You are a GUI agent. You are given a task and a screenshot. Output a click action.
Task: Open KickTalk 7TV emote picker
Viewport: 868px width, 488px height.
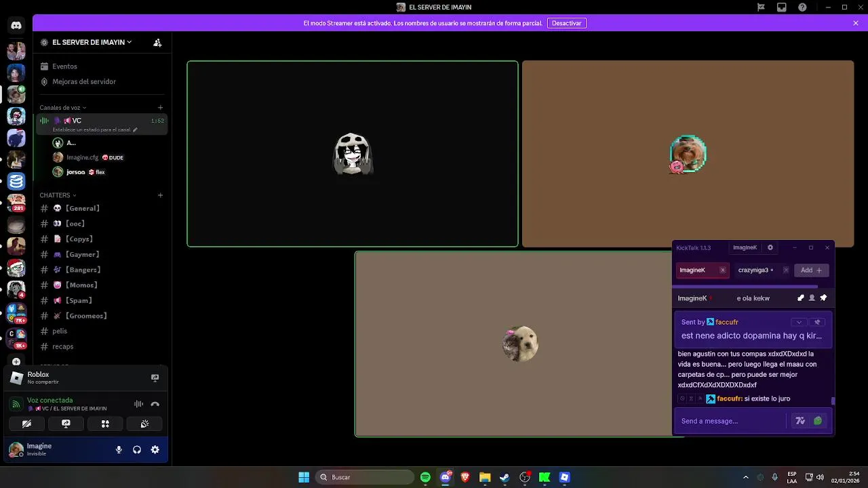tap(800, 421)
